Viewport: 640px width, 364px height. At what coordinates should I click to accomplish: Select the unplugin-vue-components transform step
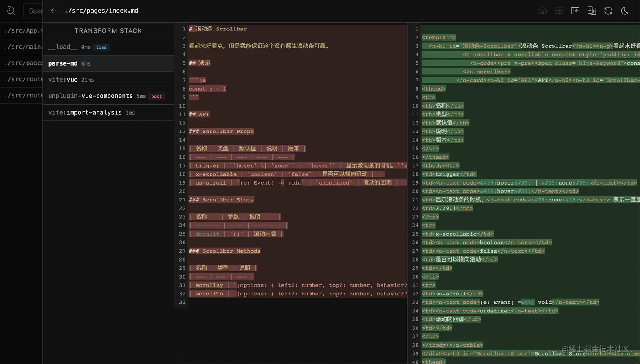pos(108,96)
